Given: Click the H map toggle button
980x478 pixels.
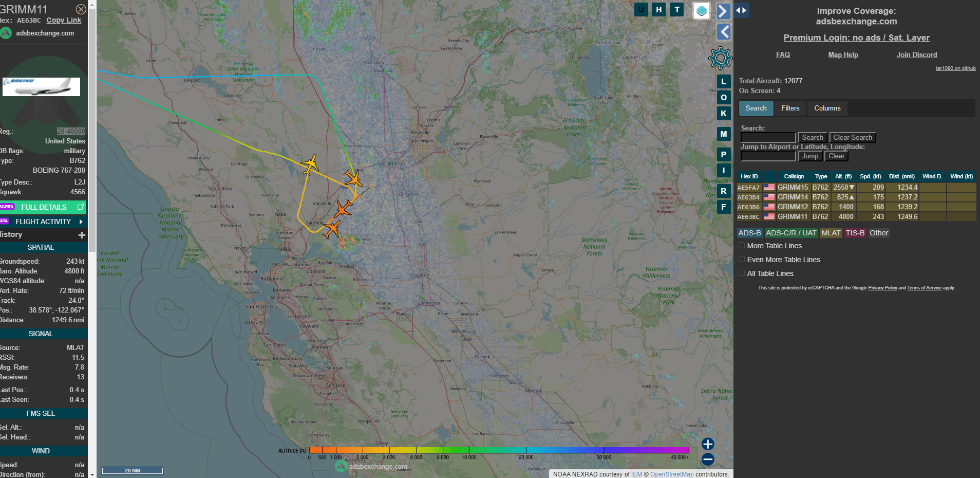Looking at the screenshot, I should tap(659, 9).
